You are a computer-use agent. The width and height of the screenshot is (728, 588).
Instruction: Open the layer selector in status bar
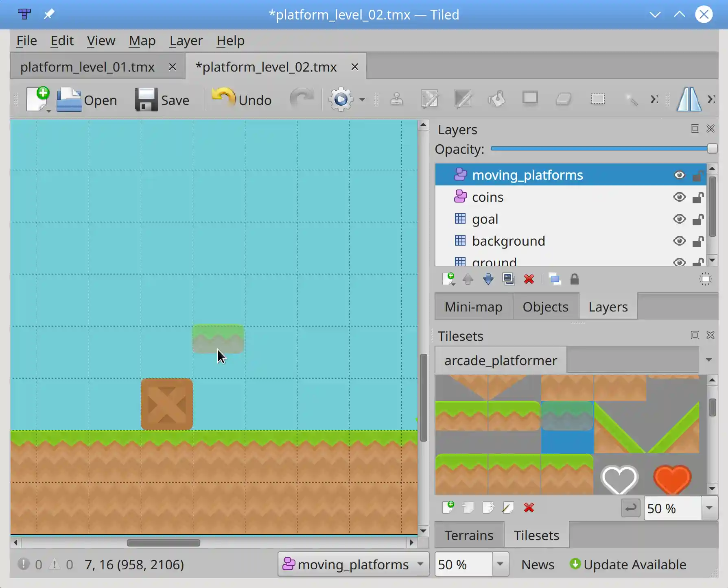pyautogui.click(x=420, y=564)
